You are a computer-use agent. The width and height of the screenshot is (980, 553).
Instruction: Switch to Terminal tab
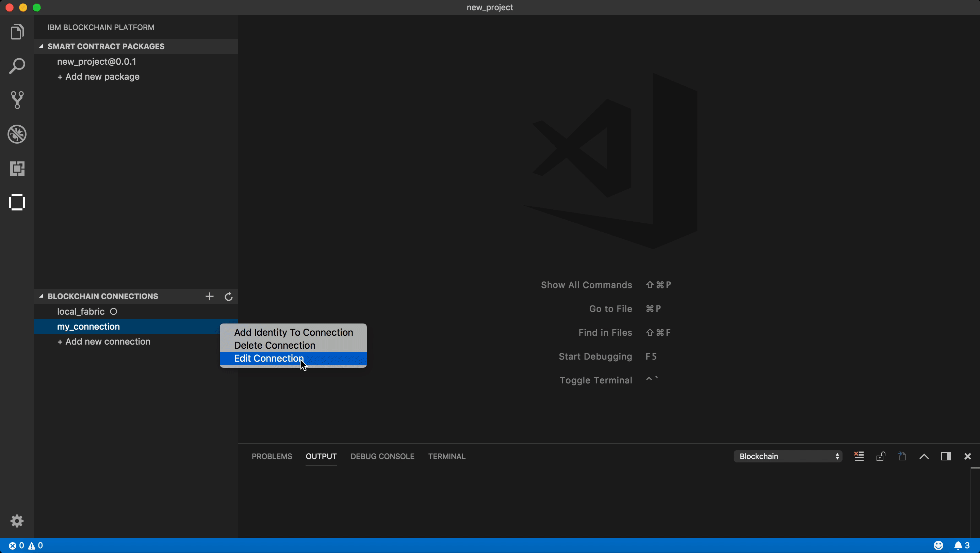pyautogui.click(x=447, y=456)
